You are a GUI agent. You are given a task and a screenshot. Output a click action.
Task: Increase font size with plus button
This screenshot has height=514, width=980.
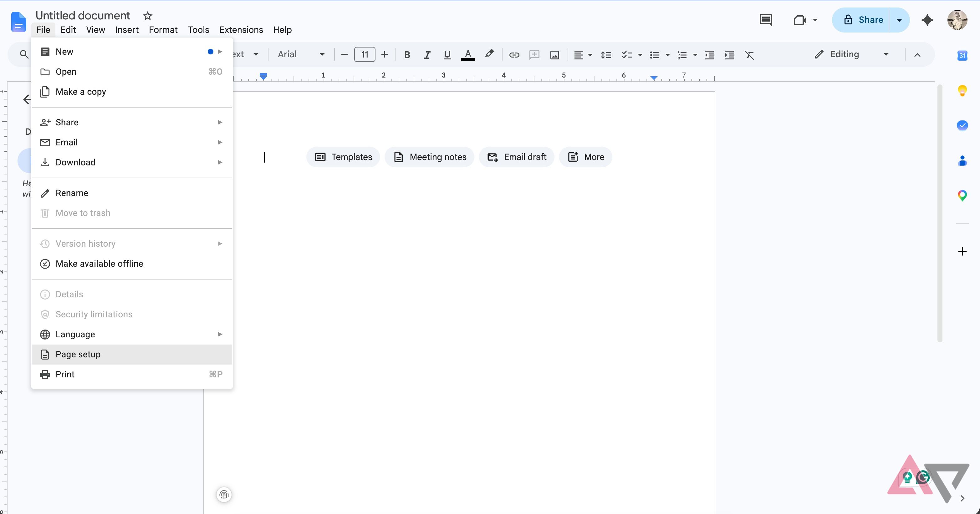(x=385, y=55)
